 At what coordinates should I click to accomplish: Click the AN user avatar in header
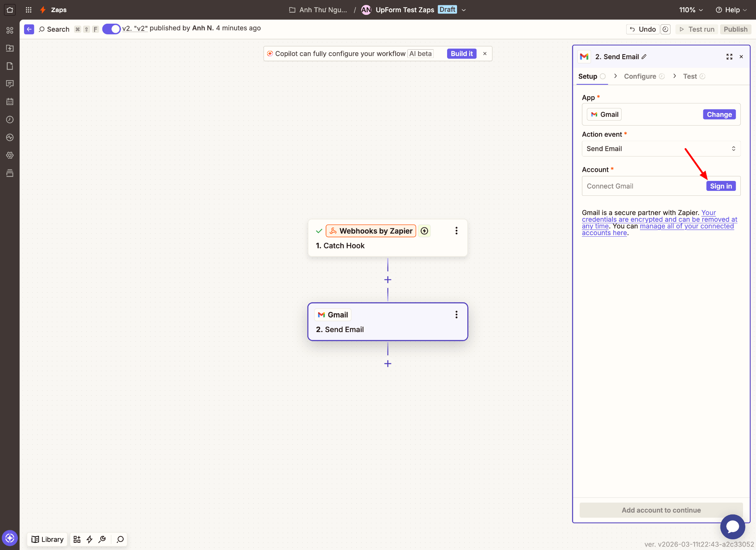coord(366,10)
